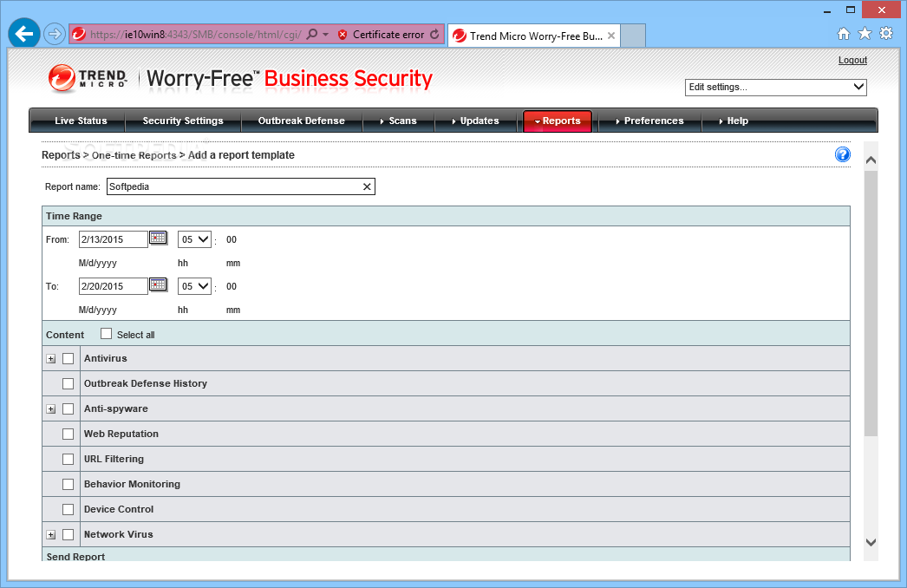Open calendar picker for To date
Screen dimensions: 907x588
click(x=158, y=284)
